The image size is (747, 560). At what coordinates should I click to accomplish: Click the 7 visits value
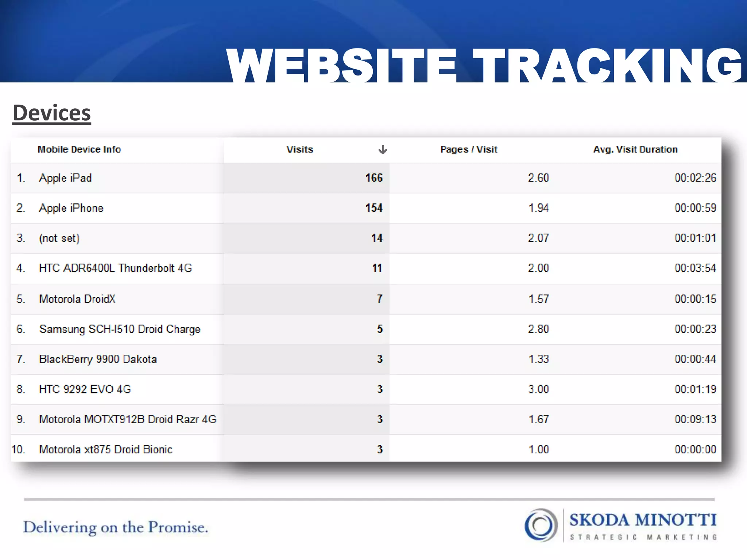click(x=380, y=299)
